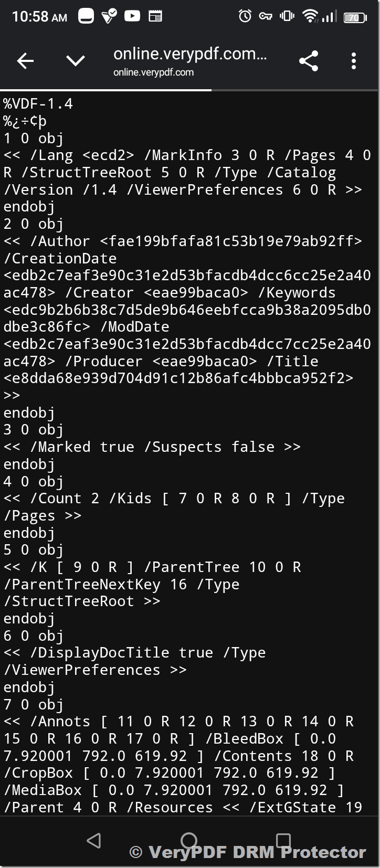This screenshot has width=380, height=868.
Task: Expand the down chevron beside page title
Action: click(x=76, y=61)
